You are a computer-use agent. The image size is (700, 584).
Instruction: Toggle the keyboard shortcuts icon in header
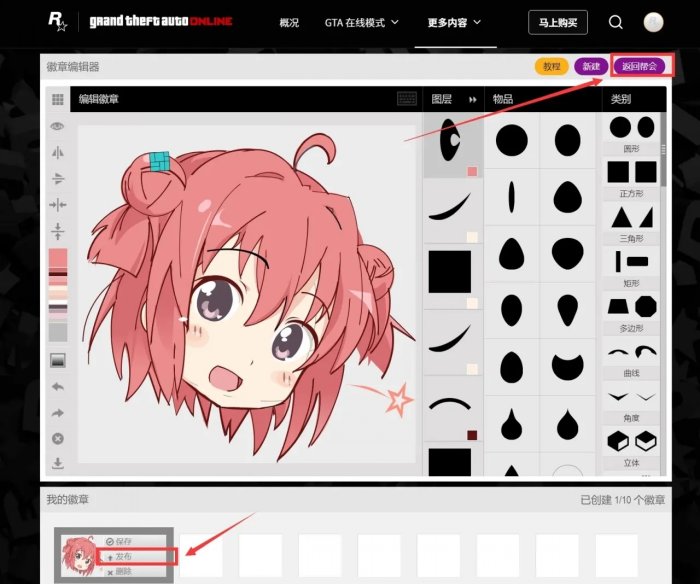tap(407, 99)
